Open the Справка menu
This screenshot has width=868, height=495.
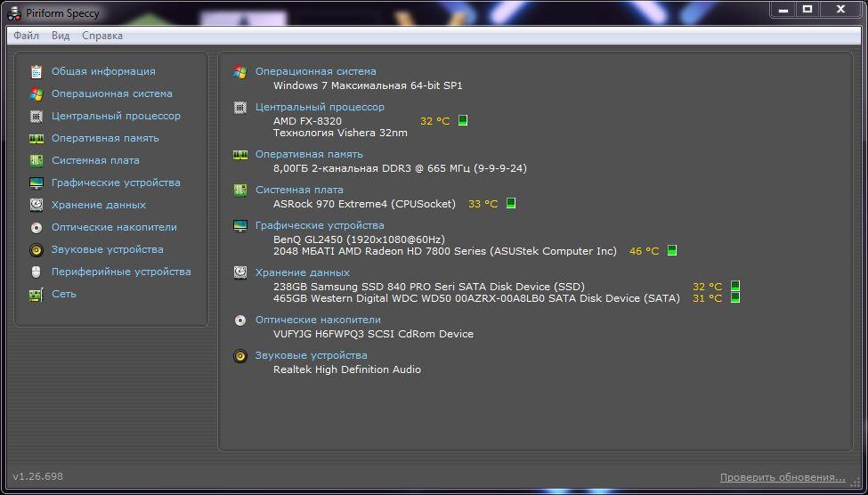102,36
